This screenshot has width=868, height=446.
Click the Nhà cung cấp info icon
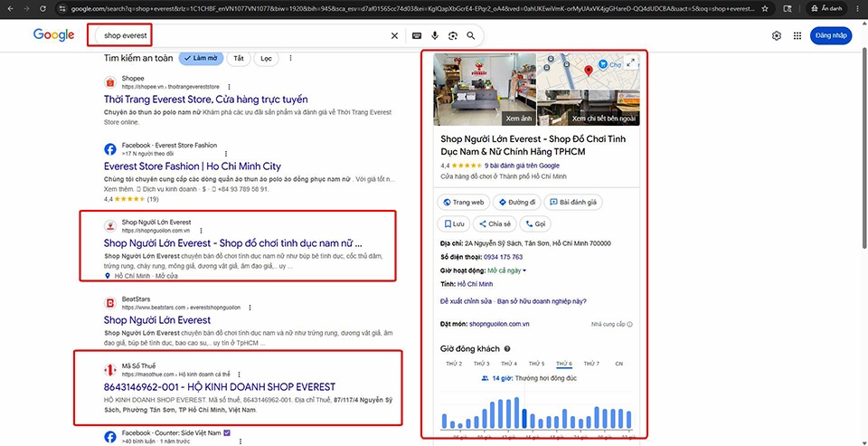pos(629,325)
